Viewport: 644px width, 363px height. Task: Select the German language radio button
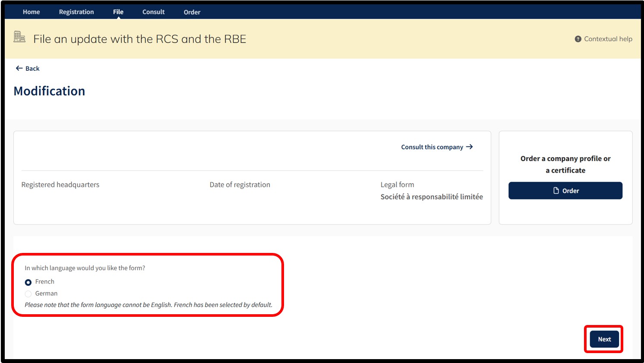tap(28, 294)
